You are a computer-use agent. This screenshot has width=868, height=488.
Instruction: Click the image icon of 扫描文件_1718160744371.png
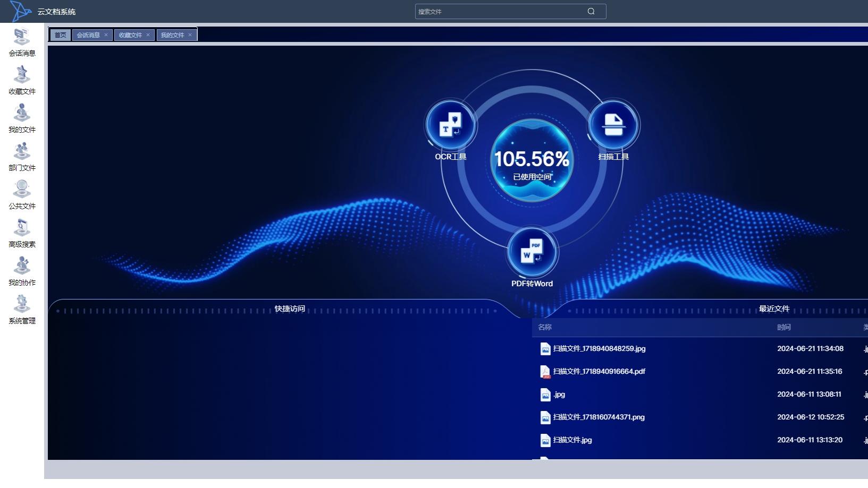coord(545,417)
